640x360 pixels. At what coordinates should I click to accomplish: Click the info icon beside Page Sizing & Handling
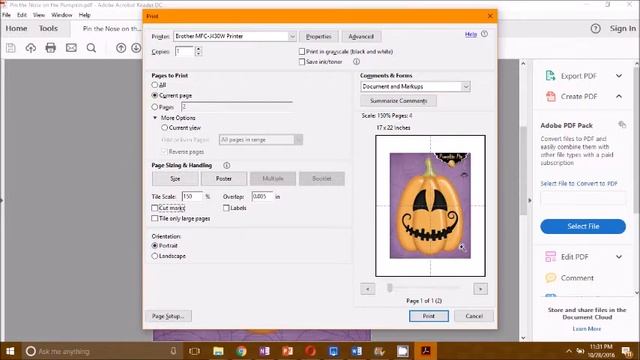point(227,165)
